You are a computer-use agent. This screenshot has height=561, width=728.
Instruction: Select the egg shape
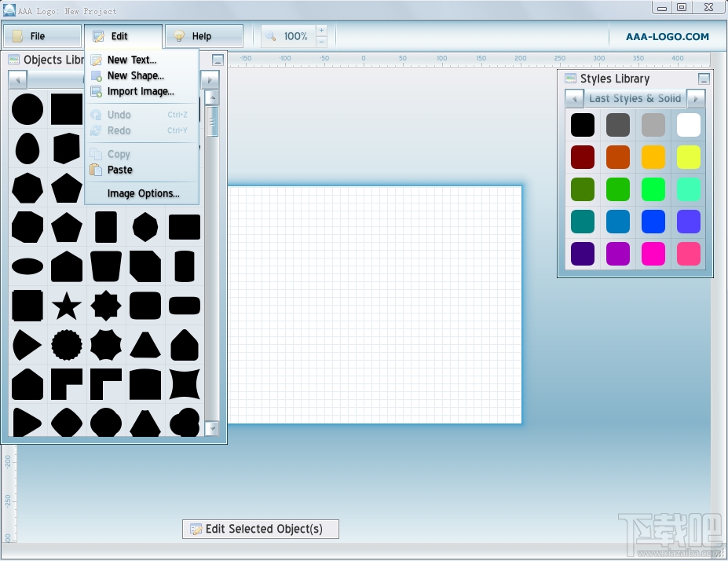[27, 148]
